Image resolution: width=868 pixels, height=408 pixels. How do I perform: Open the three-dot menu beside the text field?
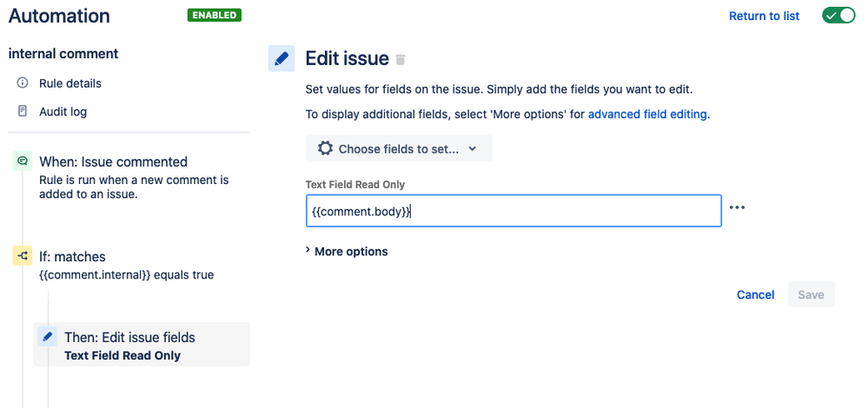(737, 207)
